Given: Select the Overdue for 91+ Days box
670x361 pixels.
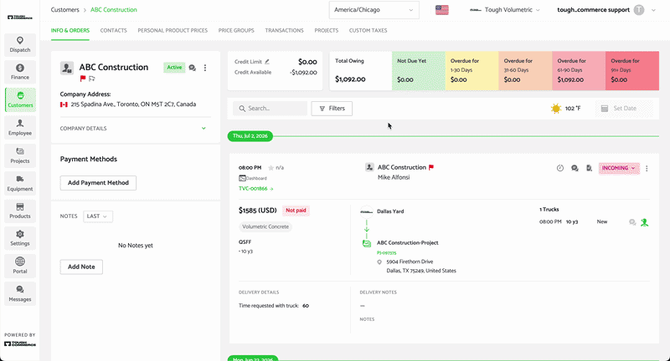Looking at the screenshot, I should point(632,71).
